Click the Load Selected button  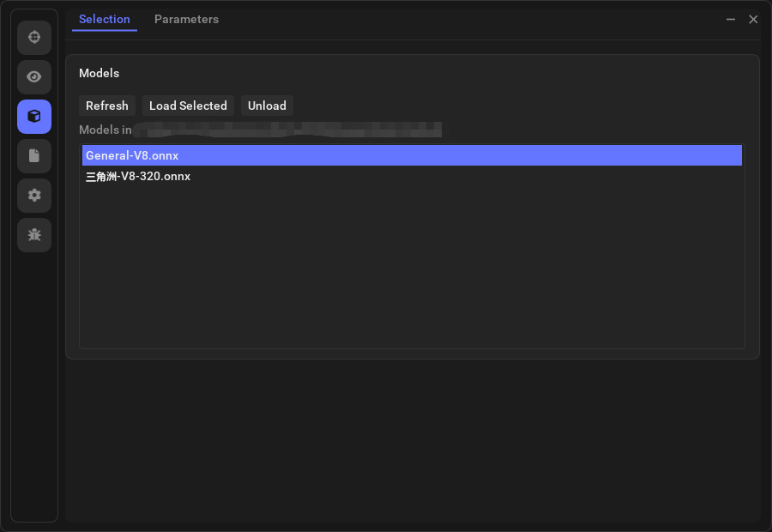(x=188, y=106)
